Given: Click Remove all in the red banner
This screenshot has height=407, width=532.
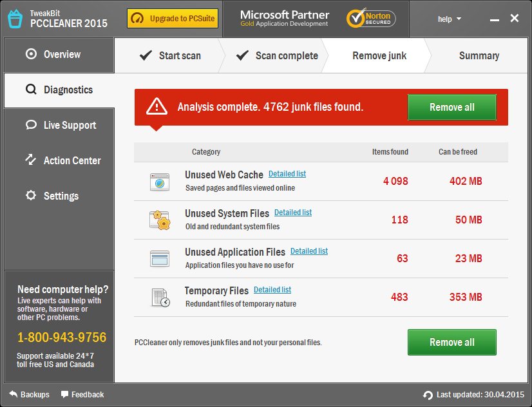Looking at the screenshot, I should tap(452, 107).
